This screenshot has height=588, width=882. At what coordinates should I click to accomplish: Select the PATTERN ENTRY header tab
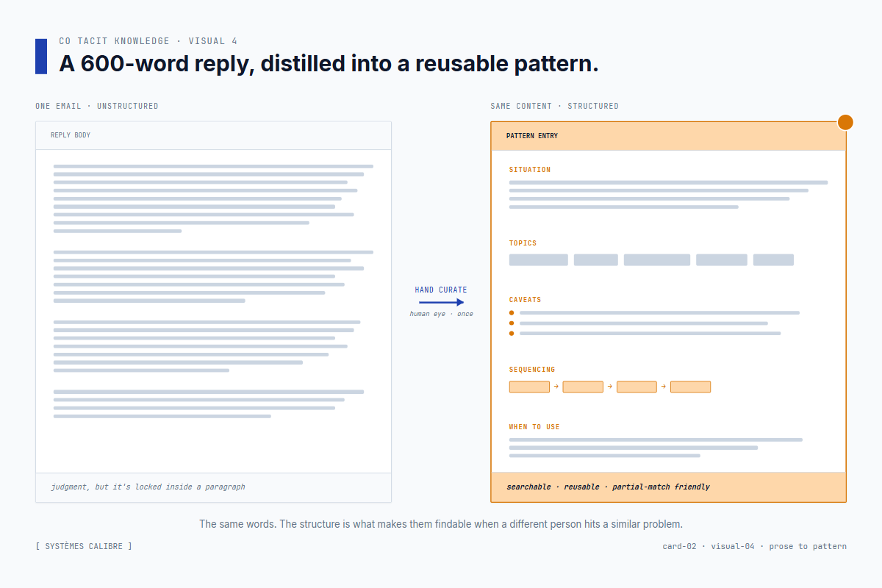(x=532, y=136)
